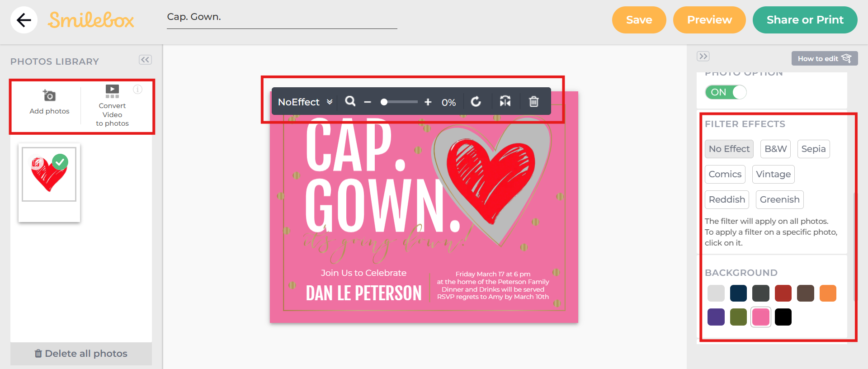
Task: Open the How to edit guide
Action: click(825, 58)
